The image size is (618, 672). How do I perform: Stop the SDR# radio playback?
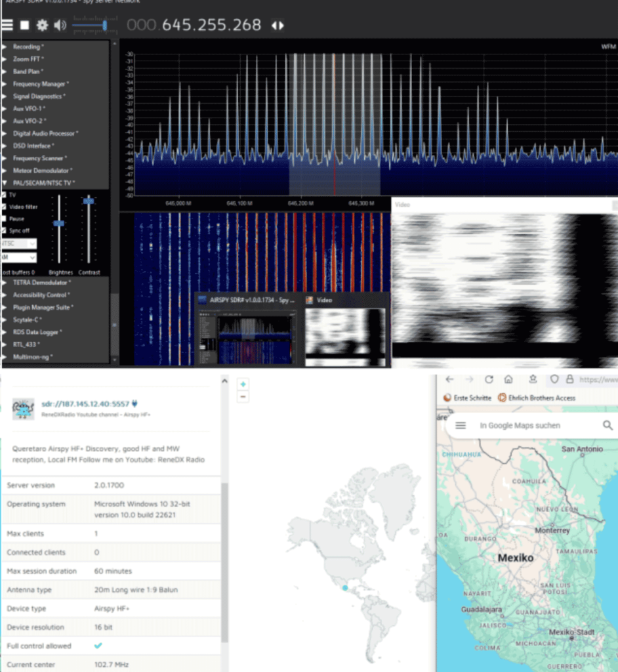tap(24, 26)
